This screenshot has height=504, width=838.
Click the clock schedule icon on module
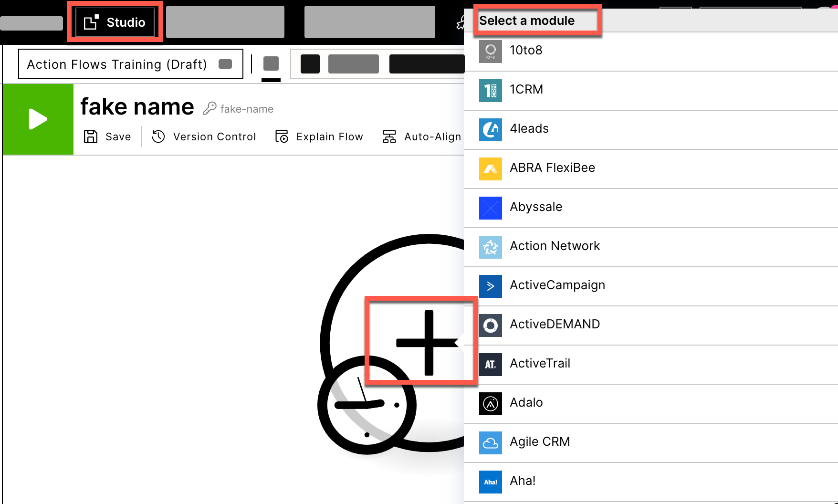point(367,405)
